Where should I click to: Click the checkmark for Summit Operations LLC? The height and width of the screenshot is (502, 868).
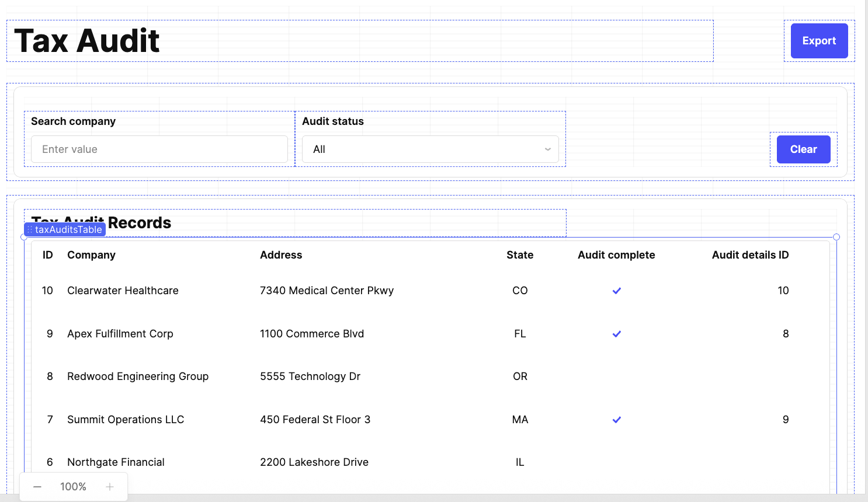[x=616, y=419]
